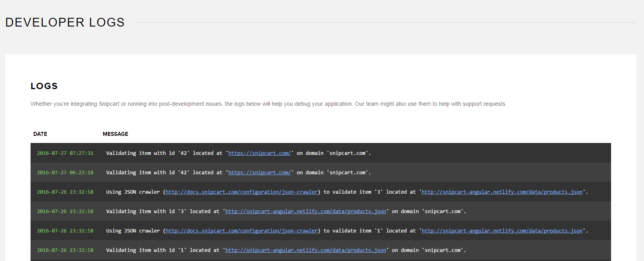Open products.json link in 'validate item 3' row
Image resolution: width=644 pixels, height=261 pixels.
click(502, 192)
